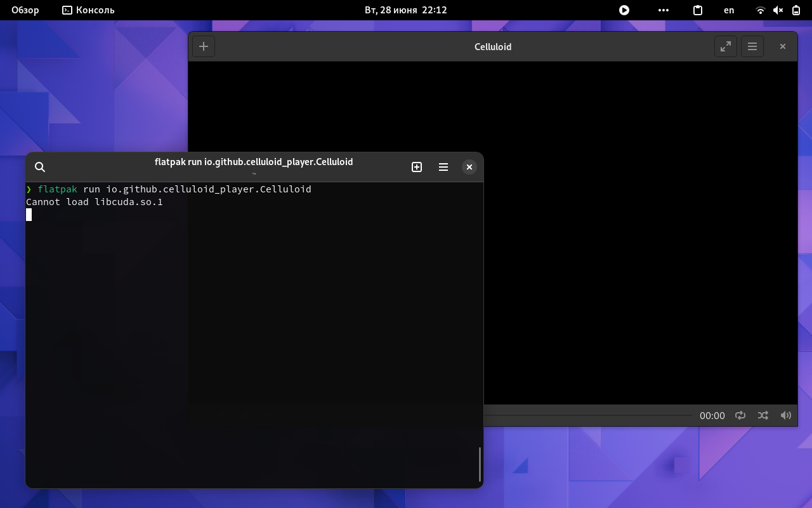Open the Обзор overview
The image size is (812, 508).
click(25, 10)
